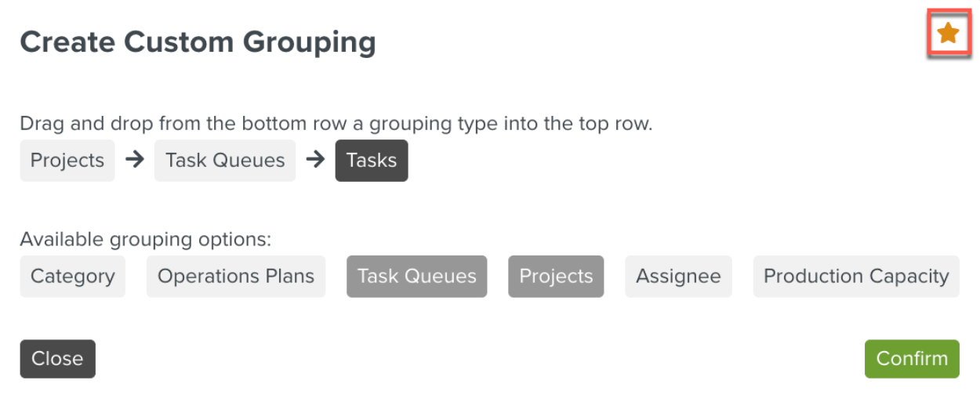Confirm the custom grouping

click(912, 359)
